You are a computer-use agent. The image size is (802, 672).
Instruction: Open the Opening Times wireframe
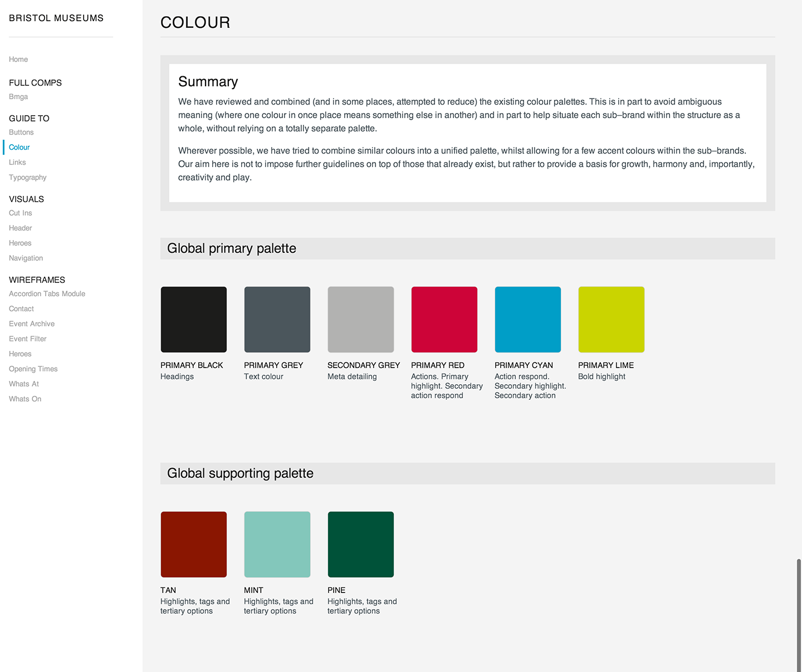33,369
